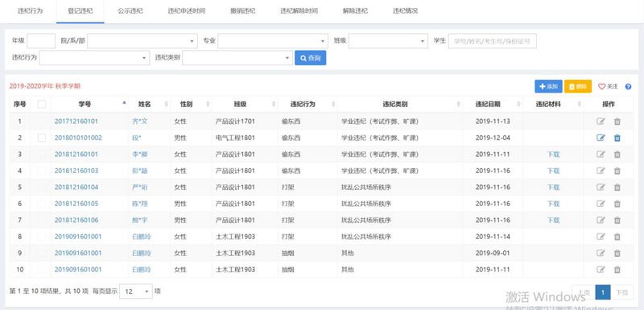The image size is (644, 310).
Task: Edit row 8 record dated 2019-11-14
Action: coord(601,237)
